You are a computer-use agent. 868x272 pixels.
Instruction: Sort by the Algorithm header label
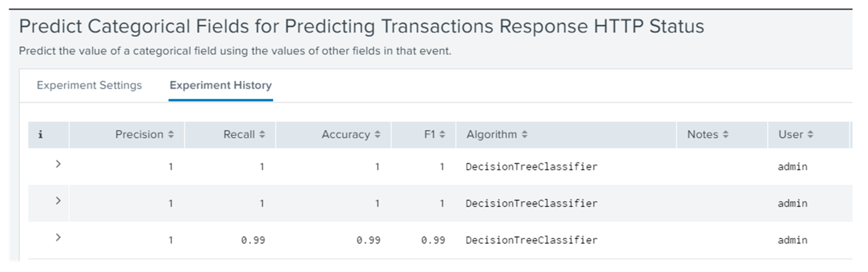[491, 135]
